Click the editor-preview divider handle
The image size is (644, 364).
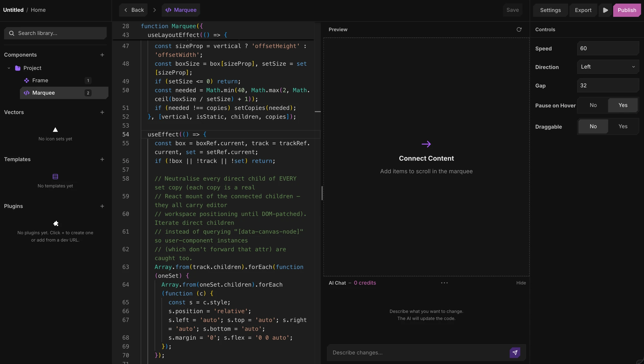(322, 193)
